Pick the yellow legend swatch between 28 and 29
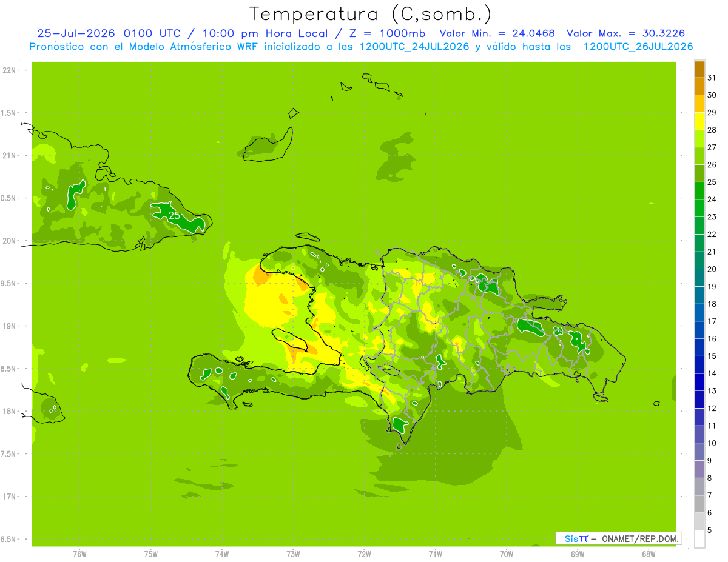Image resolution: width=728 pixels, height=562 pixels. click(x=699, y=121)
